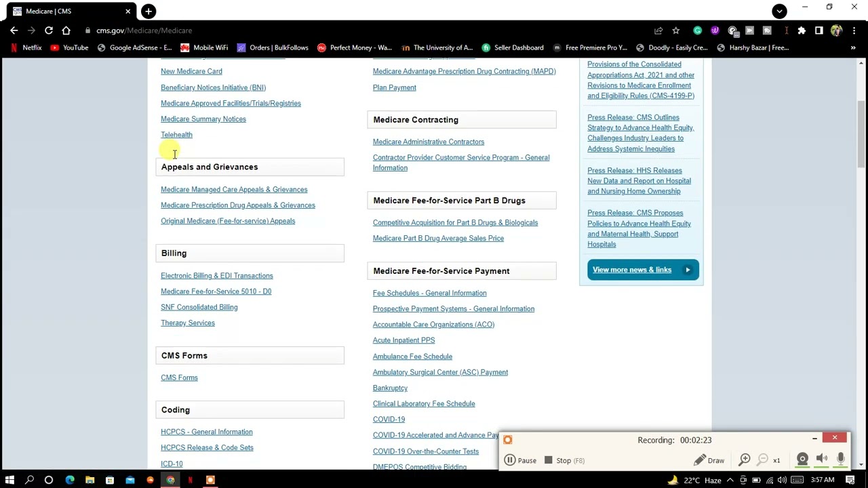
Task: Click the share page icon in address bar
Action: pos(658,30)
